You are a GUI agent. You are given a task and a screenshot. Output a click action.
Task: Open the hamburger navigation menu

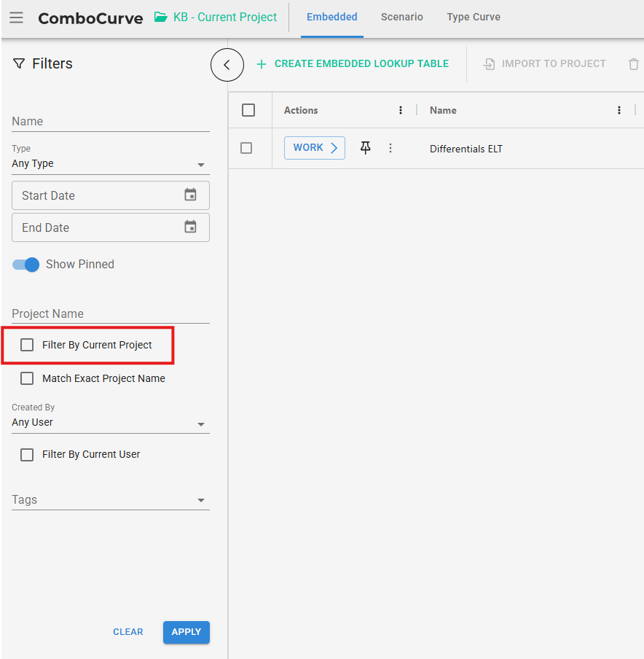coord(16,17)
